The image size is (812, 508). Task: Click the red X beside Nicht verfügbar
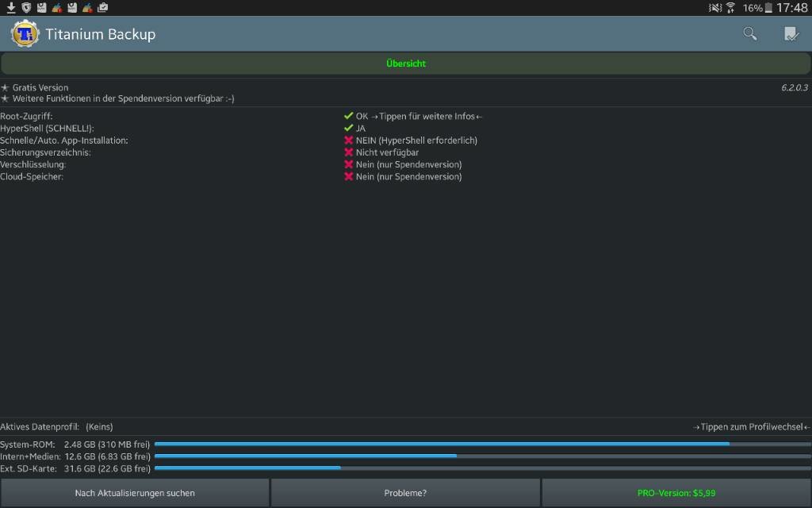[349, 152]
